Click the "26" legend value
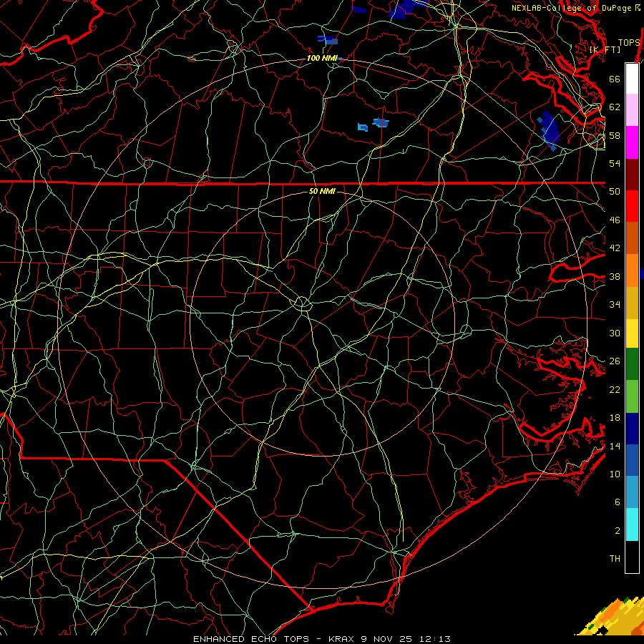The image size is (644, 644). [615, 361]
